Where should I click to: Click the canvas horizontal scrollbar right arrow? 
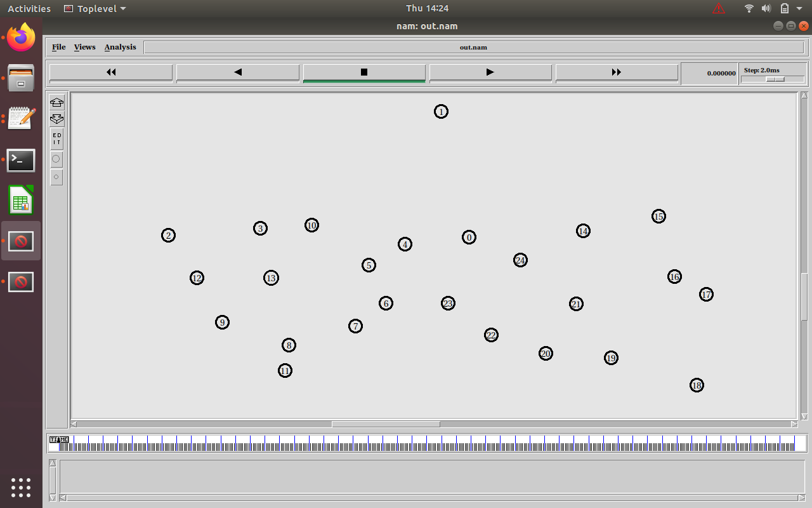(x=794, y=424)
